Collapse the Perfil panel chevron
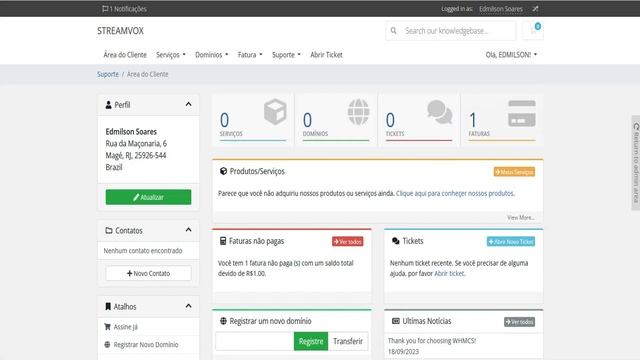 [x=188, y=104]
